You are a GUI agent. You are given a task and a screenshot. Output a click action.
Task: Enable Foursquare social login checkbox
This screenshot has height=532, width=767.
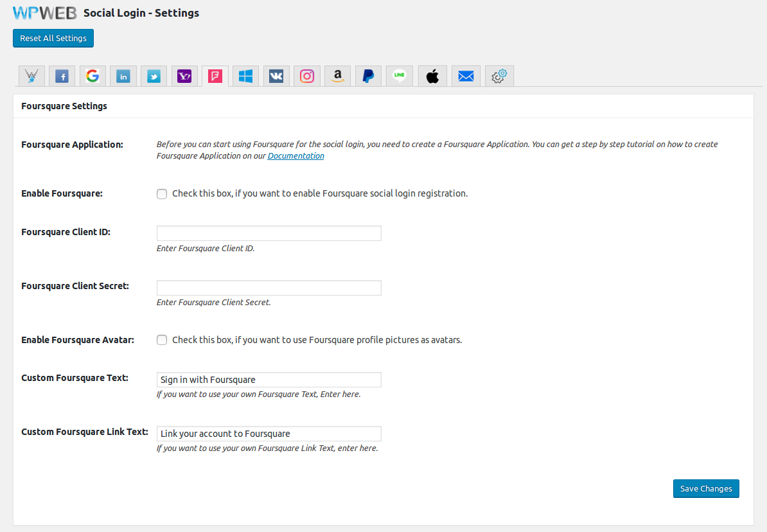pyautogui.click(x=162, y=194)
